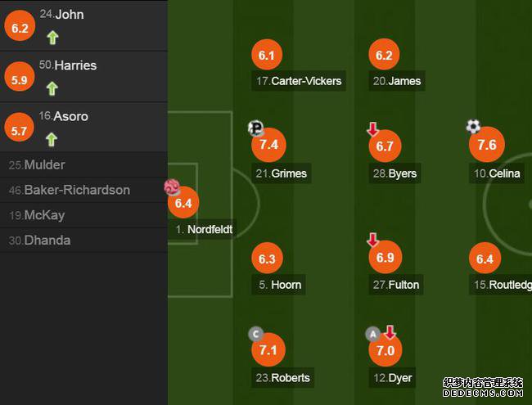Click the pink icon beside Nordfeldt's rating
532x405 pixels.
click(x=172, y=187)
